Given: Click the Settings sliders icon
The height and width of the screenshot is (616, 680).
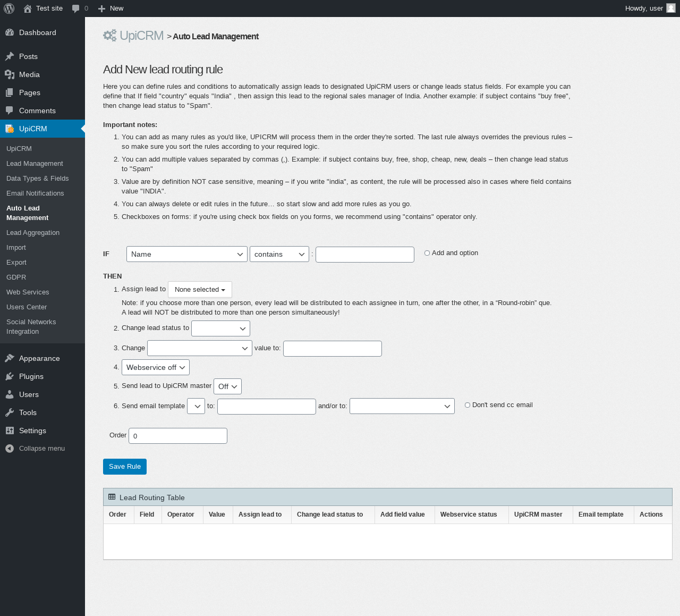Looking at the screenshot, I should [x=10, y=431].
